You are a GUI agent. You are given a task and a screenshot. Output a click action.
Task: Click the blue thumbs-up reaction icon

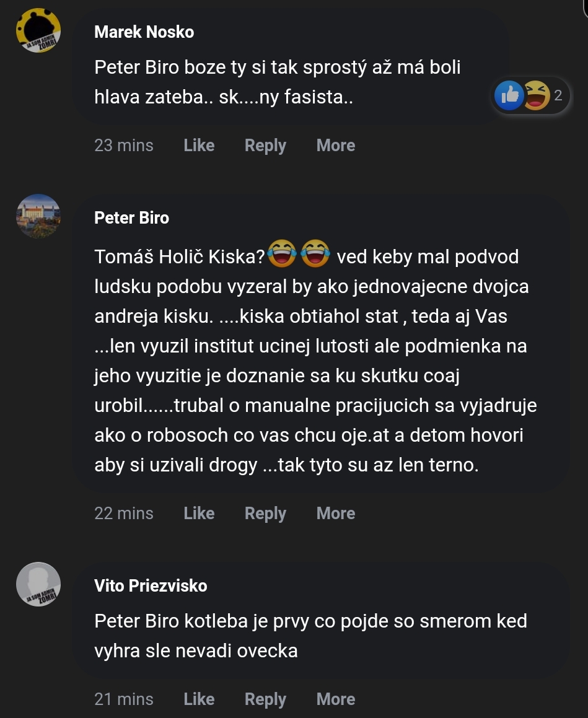pyautogui.click(x=509, y=95)
